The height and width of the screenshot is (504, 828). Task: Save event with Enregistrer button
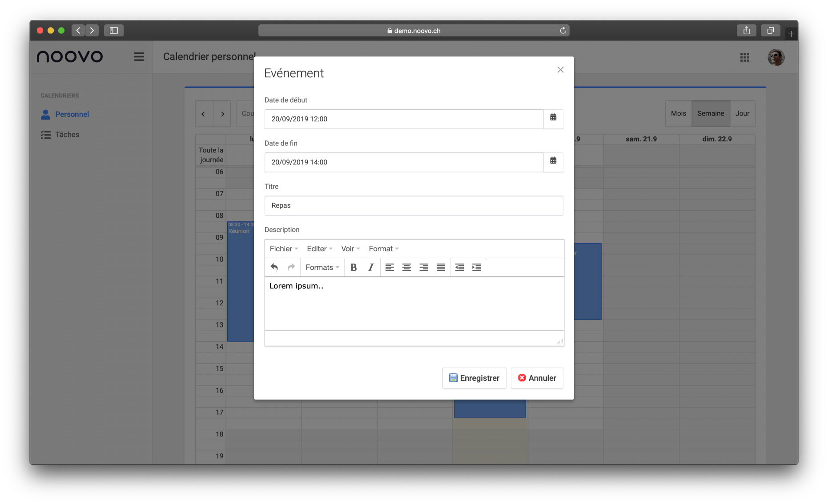tap(474, 378)
